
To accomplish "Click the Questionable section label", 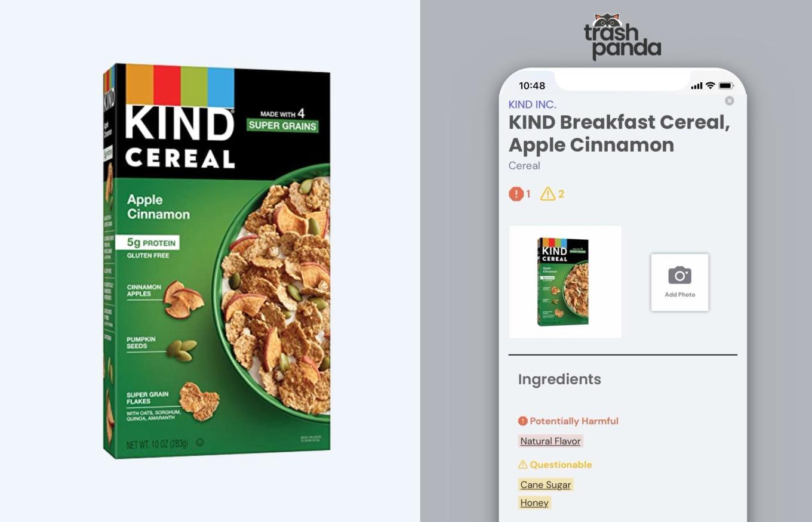I will click(555, 464).
